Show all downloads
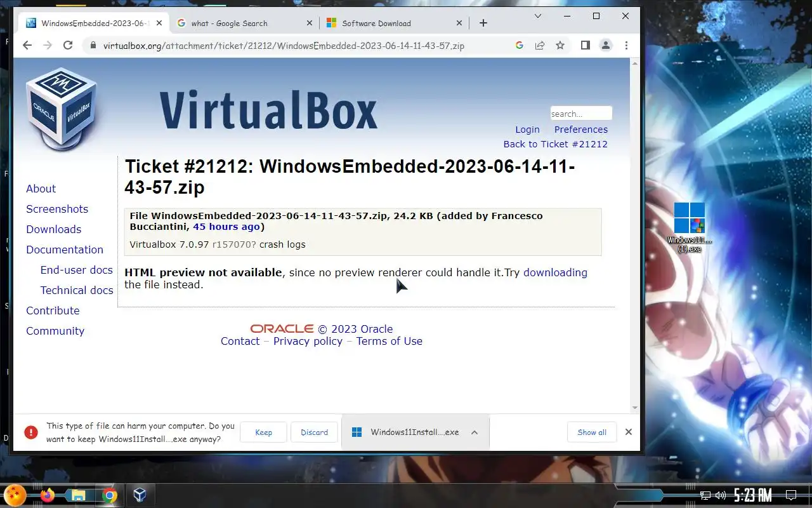Image resolution: width=812 pixels, height=508 pixels. coord(592,432)
